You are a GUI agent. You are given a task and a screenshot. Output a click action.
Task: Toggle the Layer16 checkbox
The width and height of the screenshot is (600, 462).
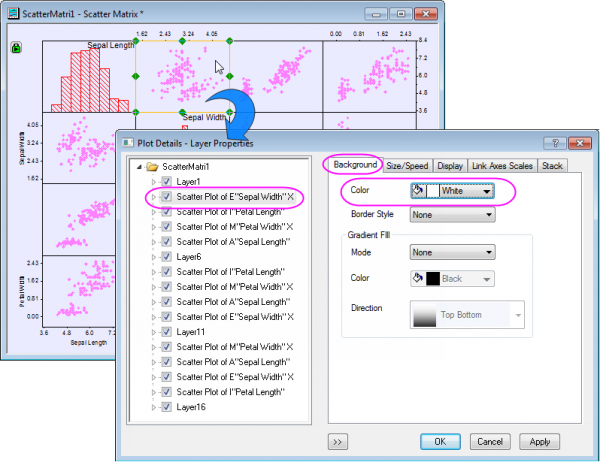point(166,406)
